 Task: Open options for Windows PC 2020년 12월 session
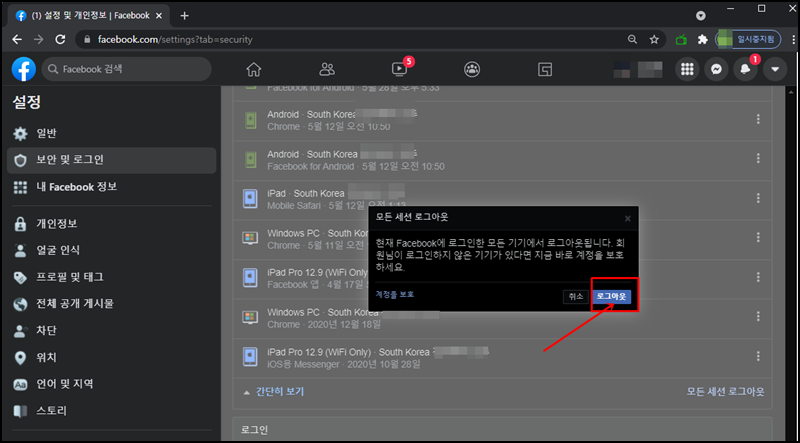[758, 316]
